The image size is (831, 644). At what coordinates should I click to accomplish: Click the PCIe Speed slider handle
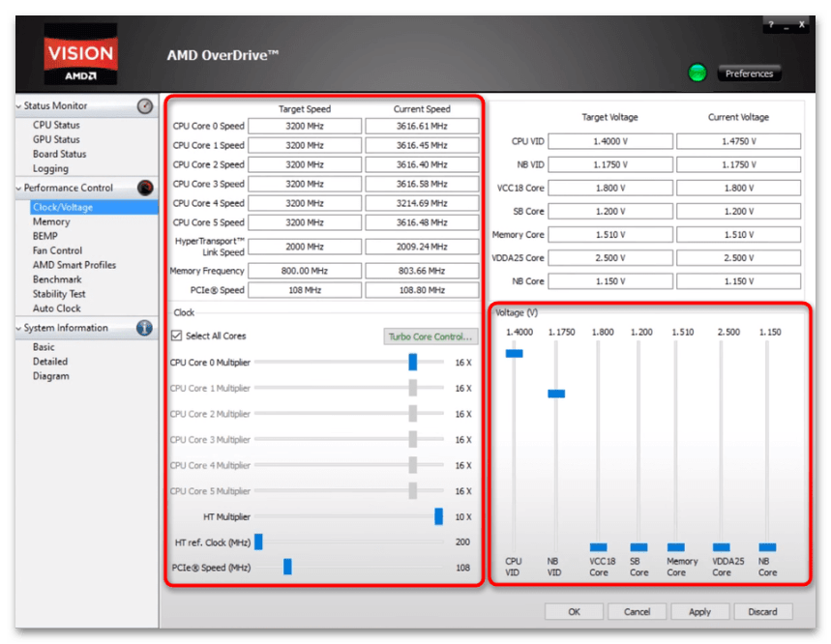287,567
